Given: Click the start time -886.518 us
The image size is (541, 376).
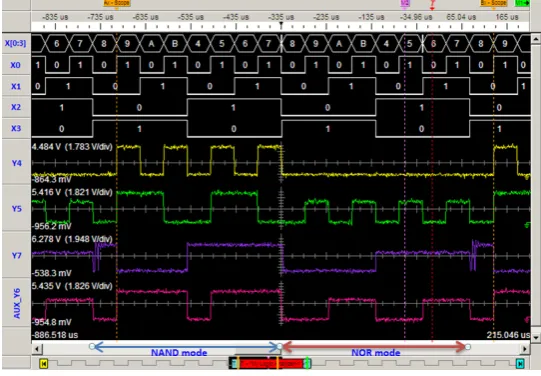Looking at the screenshot, I should 55,335.
